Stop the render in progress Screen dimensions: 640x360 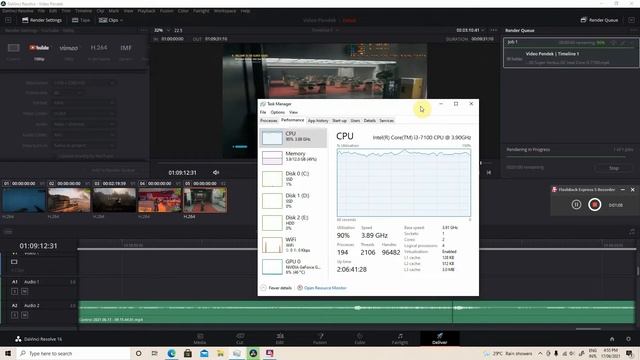tap(613, 168)
